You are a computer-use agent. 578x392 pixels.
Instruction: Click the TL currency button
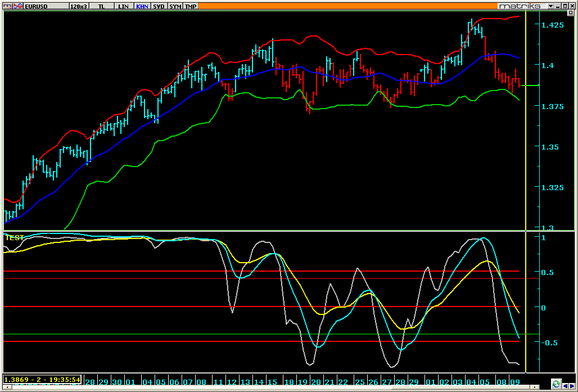tap(101, 6)
